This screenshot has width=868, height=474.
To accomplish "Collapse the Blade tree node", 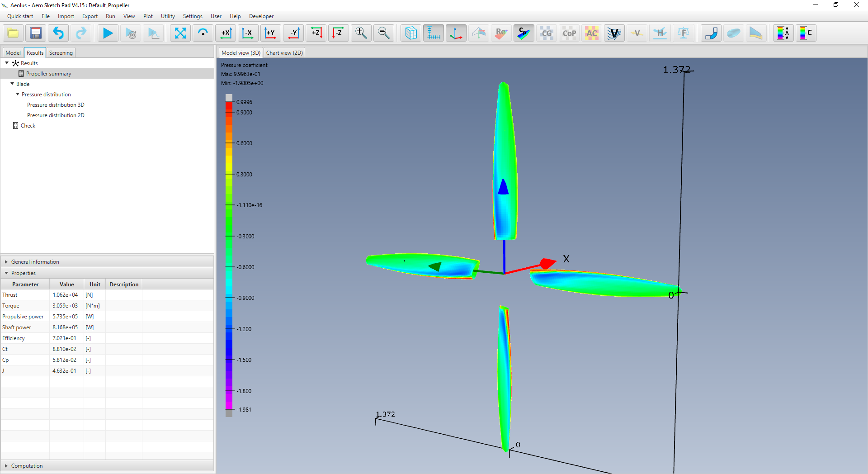I will 12,84.
